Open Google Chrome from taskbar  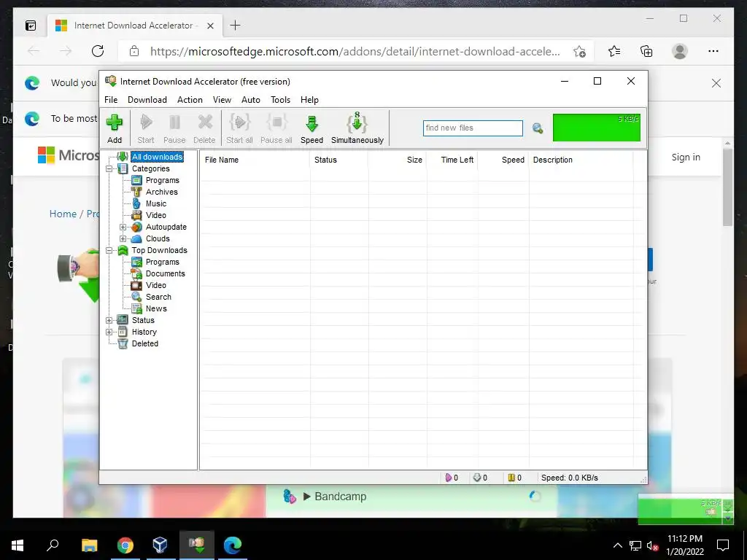[125, 545]
